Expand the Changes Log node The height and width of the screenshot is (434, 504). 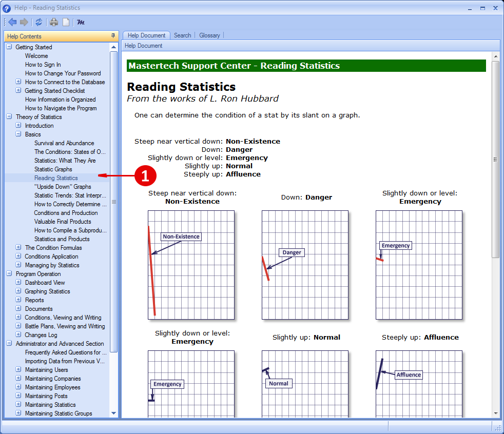coord(18,334)
